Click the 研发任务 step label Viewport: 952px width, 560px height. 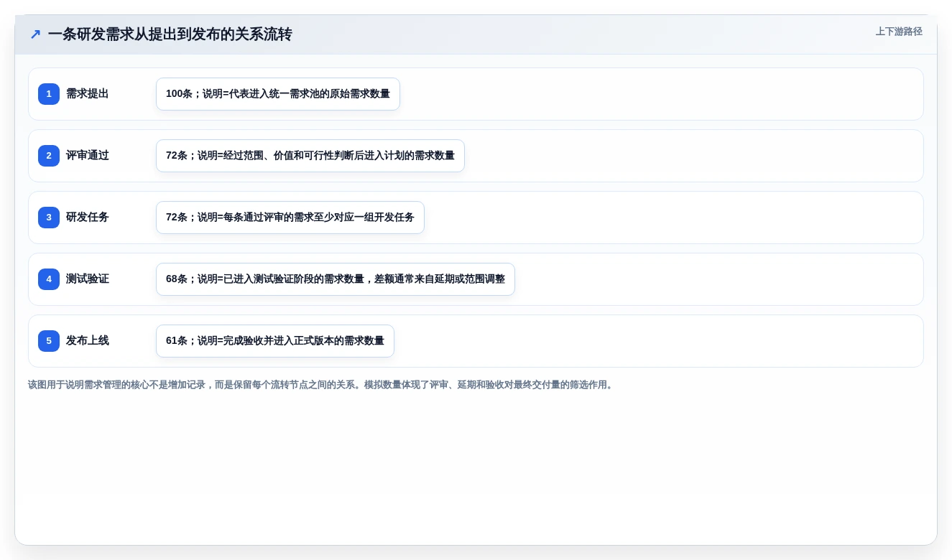point(88,218)
